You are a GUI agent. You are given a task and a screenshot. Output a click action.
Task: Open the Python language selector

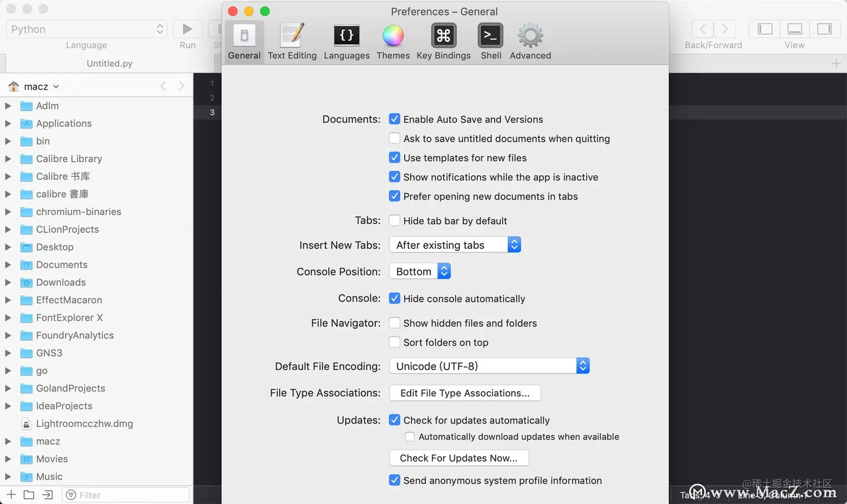[x=86, y=29]
